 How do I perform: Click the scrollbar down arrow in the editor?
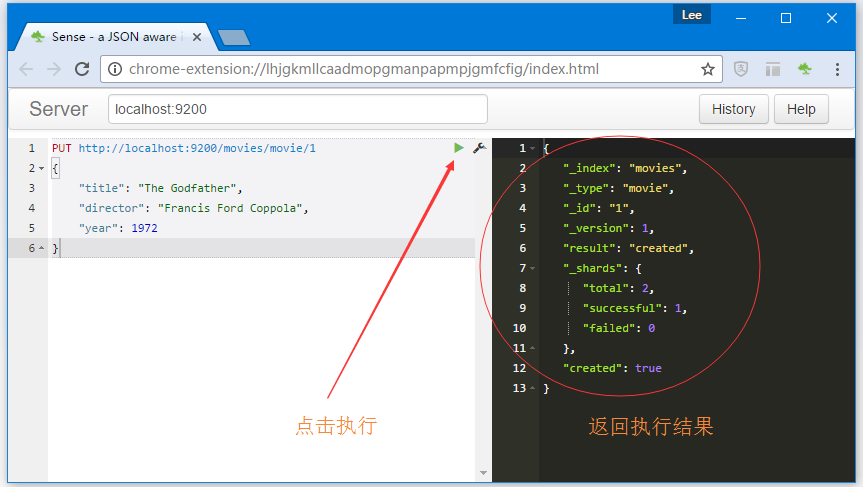point(483,473)
